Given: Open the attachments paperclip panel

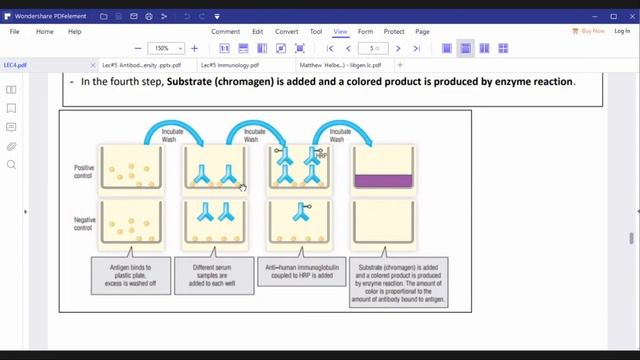Looking at the screenshot, I should (11, 146).
